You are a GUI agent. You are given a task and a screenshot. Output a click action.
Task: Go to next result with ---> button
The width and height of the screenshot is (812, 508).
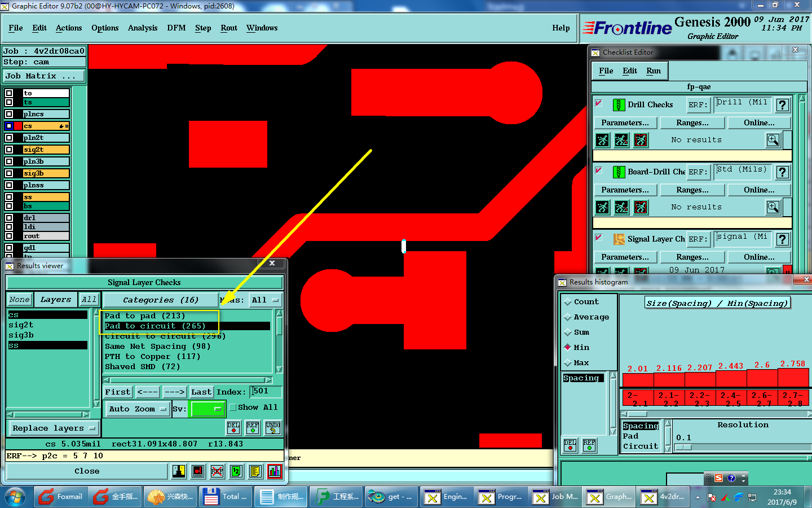[174, 392]
